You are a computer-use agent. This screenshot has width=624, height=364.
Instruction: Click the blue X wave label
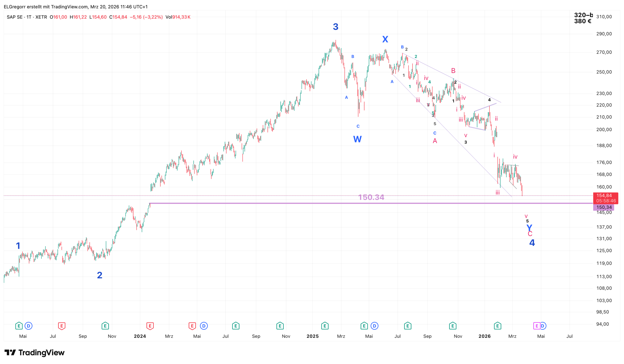385,39
